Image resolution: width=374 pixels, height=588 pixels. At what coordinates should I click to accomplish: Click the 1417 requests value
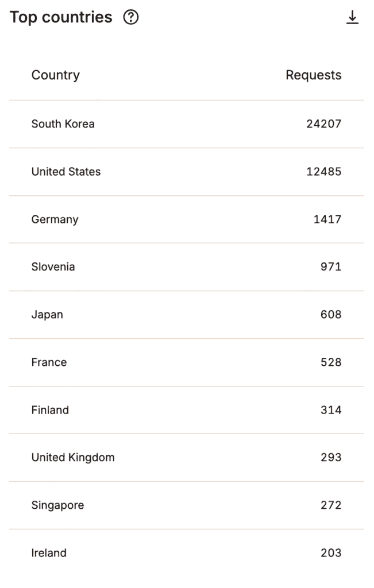[x=327, y=219]
